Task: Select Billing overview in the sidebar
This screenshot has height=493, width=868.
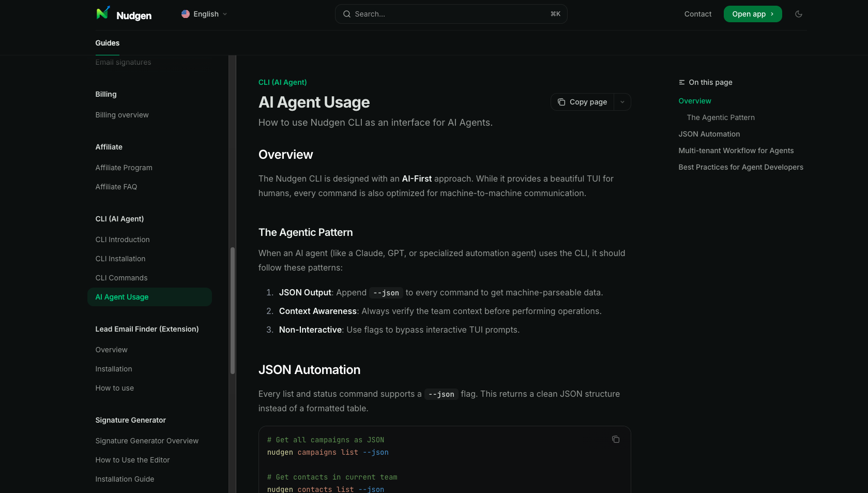Action: coord(121,115)
